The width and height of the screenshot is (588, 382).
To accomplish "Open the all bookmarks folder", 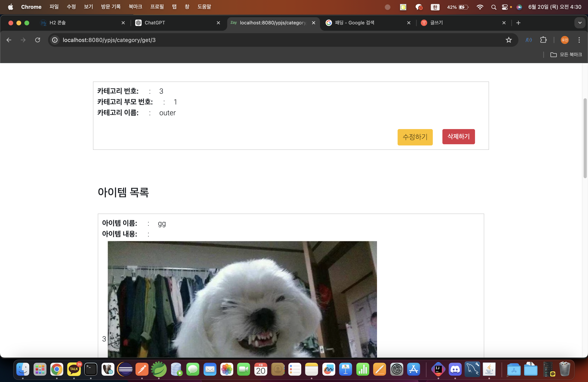I will point(566,55).
